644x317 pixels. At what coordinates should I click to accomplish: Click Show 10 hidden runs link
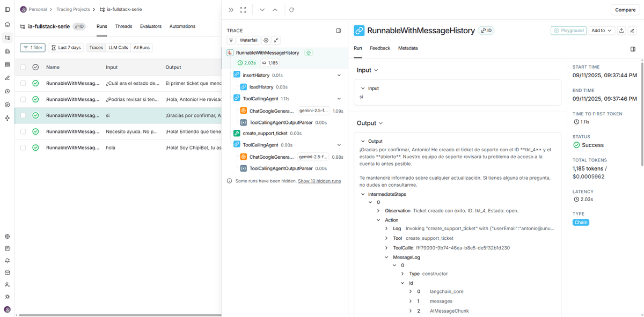coord(319,181)
